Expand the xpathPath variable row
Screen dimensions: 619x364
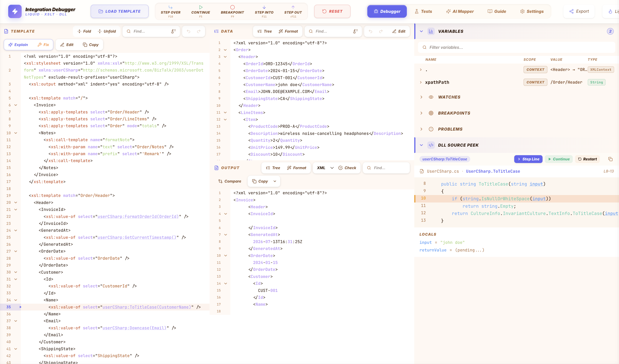(421, 82)
